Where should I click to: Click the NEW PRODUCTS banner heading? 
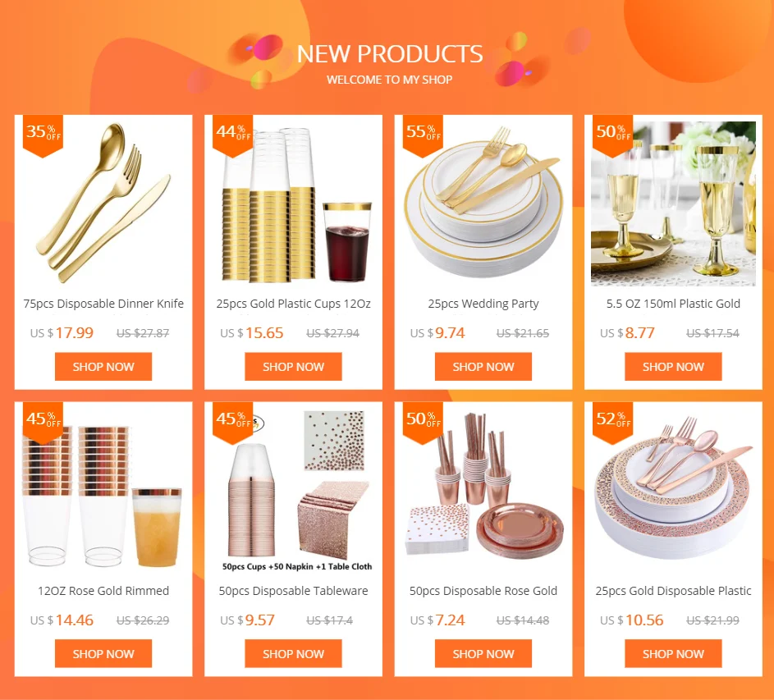(x=390, y=54)
